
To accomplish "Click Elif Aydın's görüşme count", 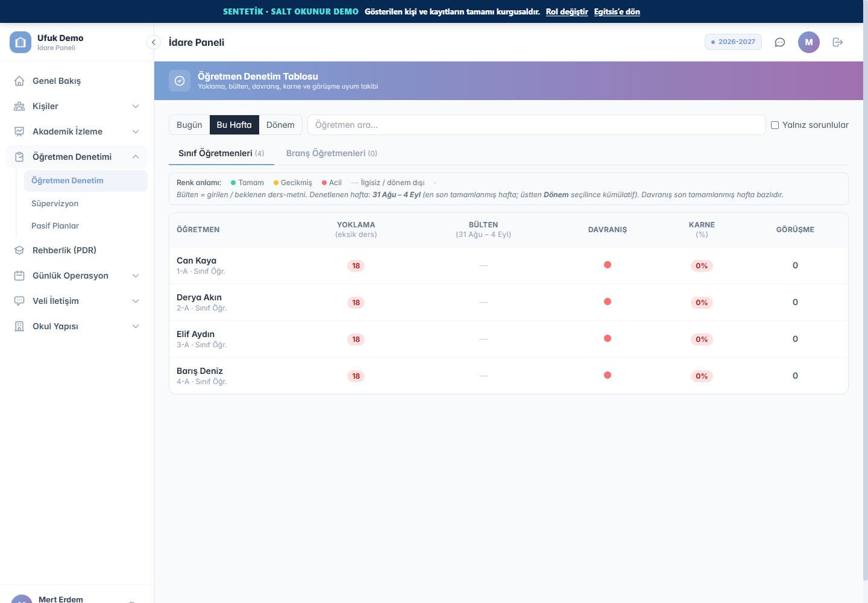I will click(x=795, y=339).
